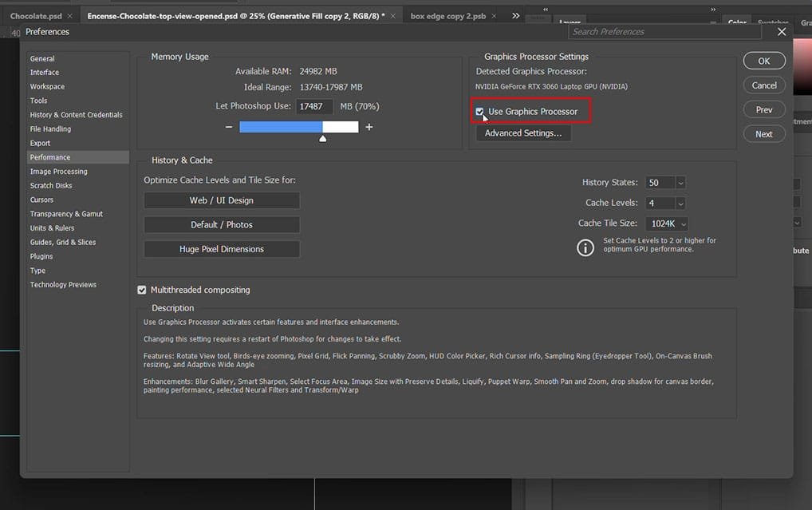Optimize cache for Web / UI Design
Viewport: 812px width, 510px height.
(222, 200)
